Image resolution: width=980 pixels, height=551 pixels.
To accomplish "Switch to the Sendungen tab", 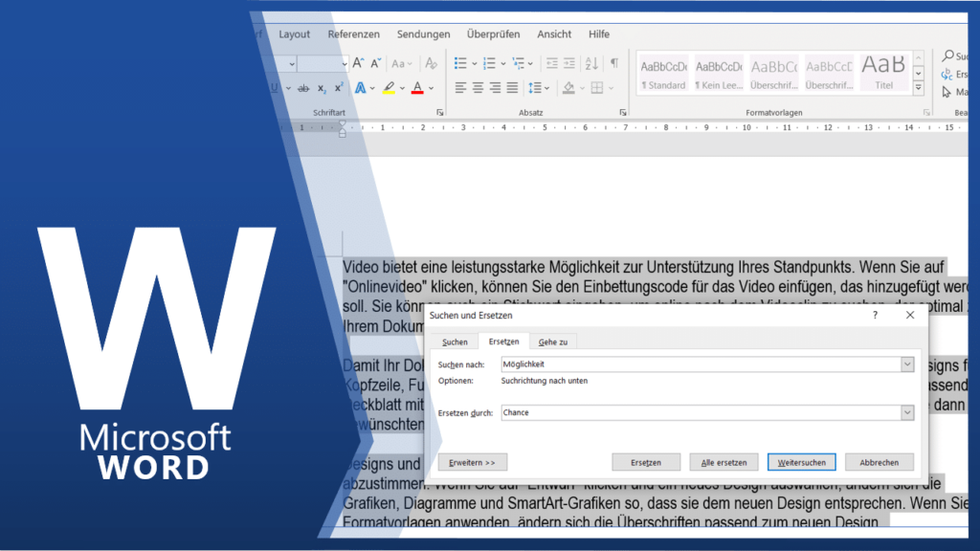I will pos(423,34).
